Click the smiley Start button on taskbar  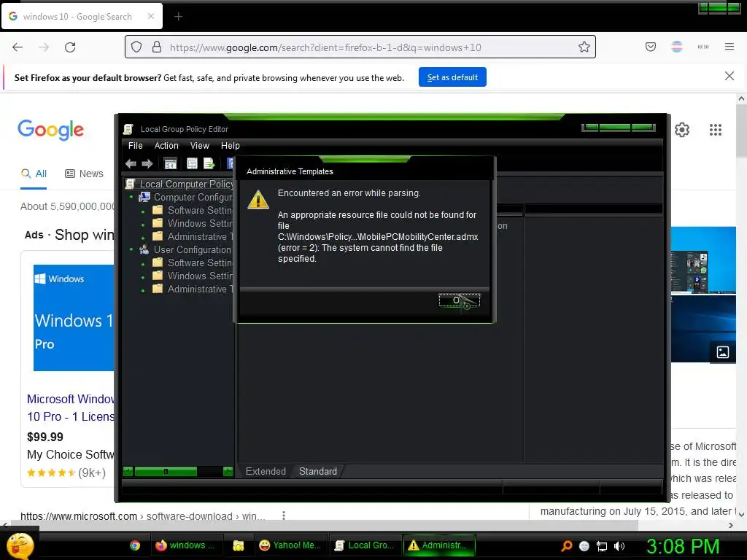pyautogui.click(x=20, y=545)
